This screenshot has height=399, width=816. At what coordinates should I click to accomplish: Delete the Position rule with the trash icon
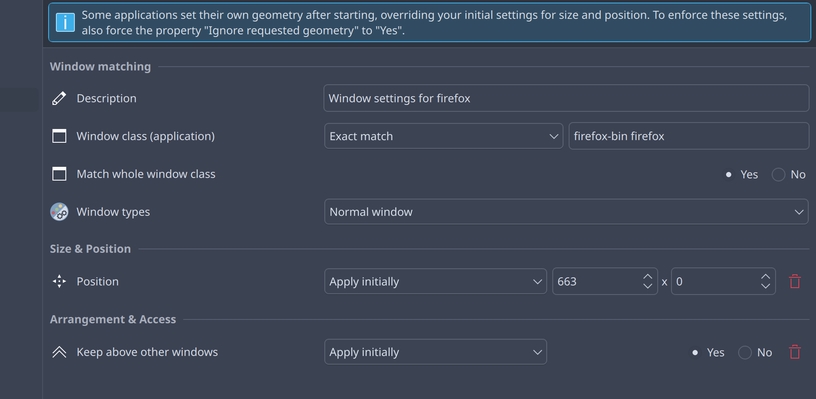[795, 281]
